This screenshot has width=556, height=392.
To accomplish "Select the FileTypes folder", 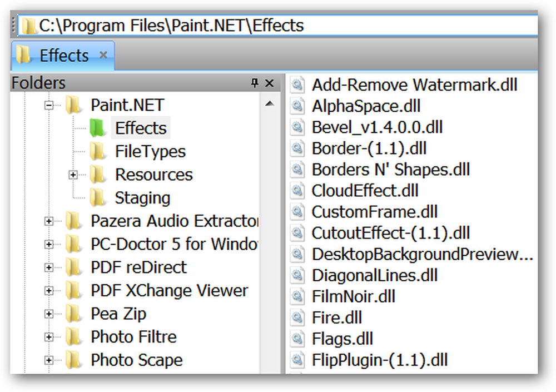I will (150, 151).
